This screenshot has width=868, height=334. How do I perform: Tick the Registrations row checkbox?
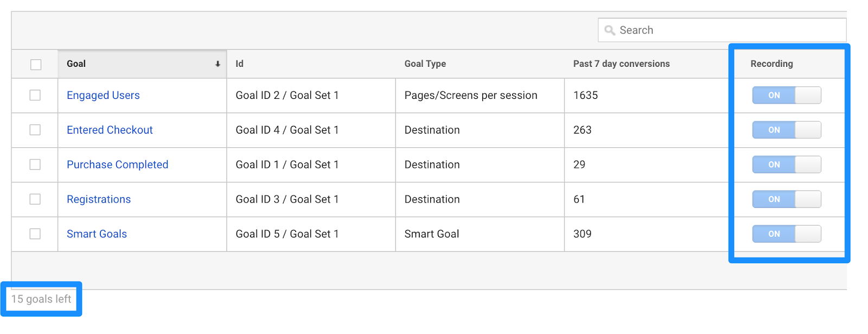click(35, 199)
